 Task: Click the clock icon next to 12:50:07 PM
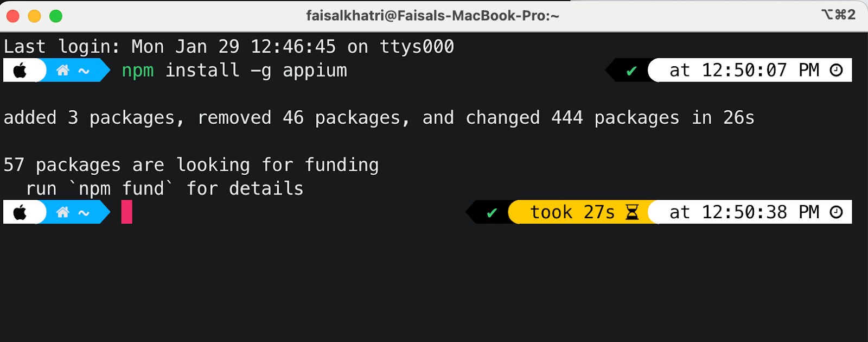pos(837,71)
